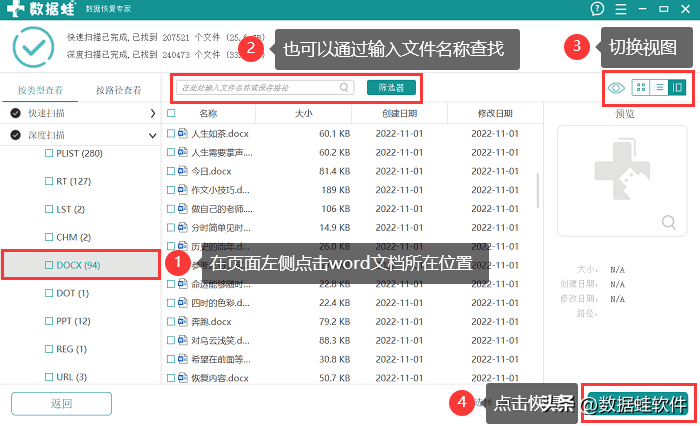Sort by 大小 column header
The height and width of the screenshot is (426, 700).
click(304, 113)
